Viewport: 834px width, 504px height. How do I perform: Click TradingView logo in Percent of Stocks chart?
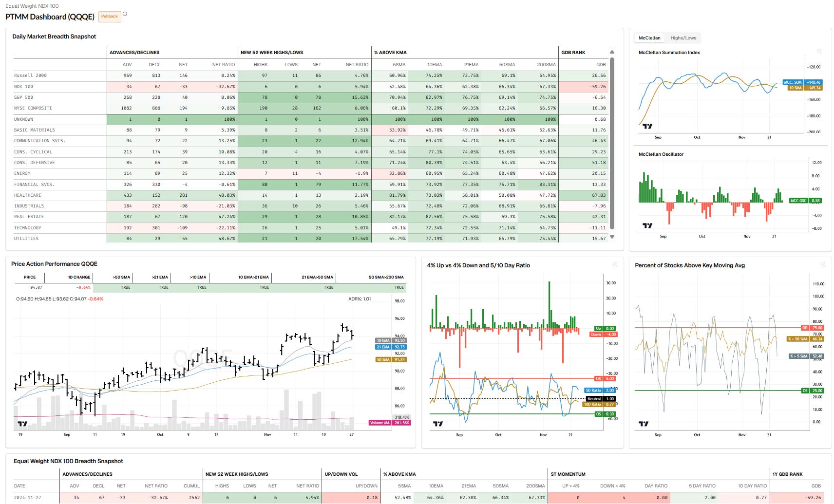click(644, 424)
